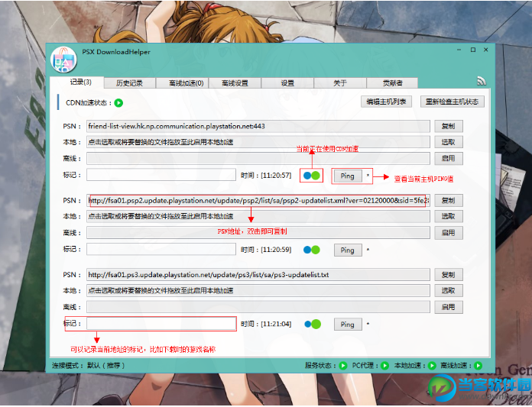Image resolution: width=532 pixels, height=407 pixels.
Task: Copy the psp2-updatelist PSN address with 复制
Action: (449, 200)
